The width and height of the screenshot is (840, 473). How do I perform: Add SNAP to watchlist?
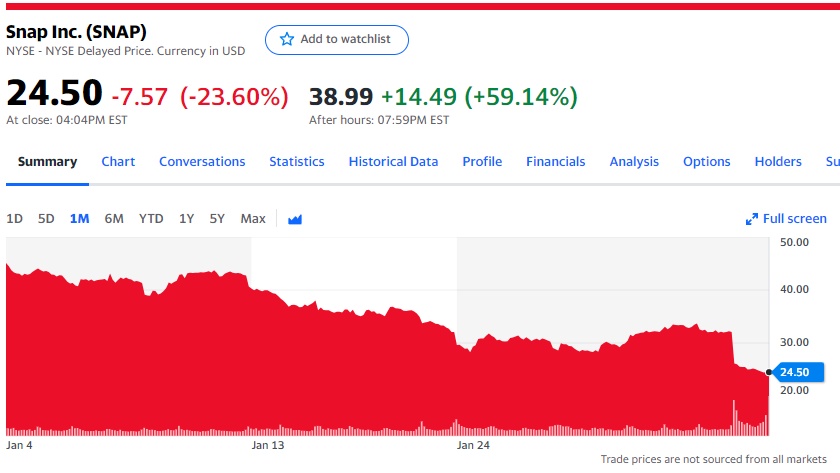click(x=336, y=40)
